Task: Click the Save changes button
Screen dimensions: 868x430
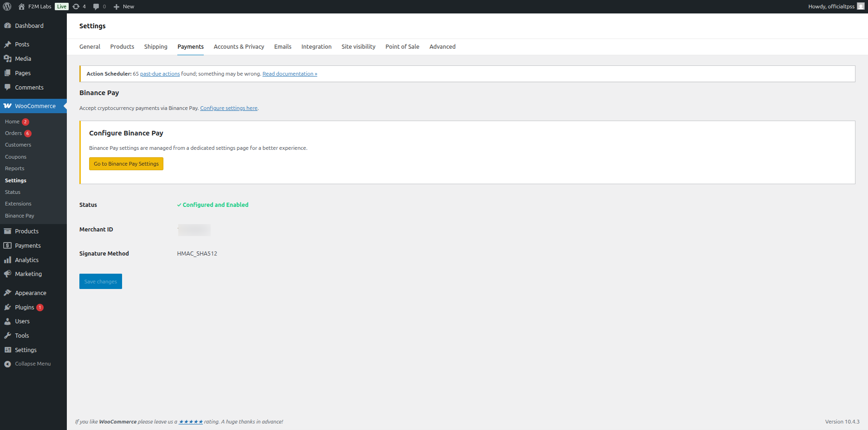Action: (x=101, y=282)
